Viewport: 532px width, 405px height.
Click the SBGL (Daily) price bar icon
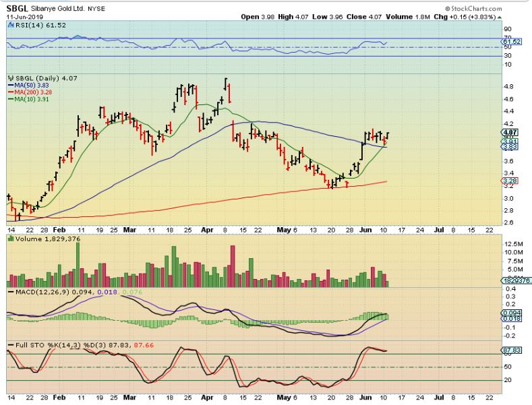(x=11, y=78)
